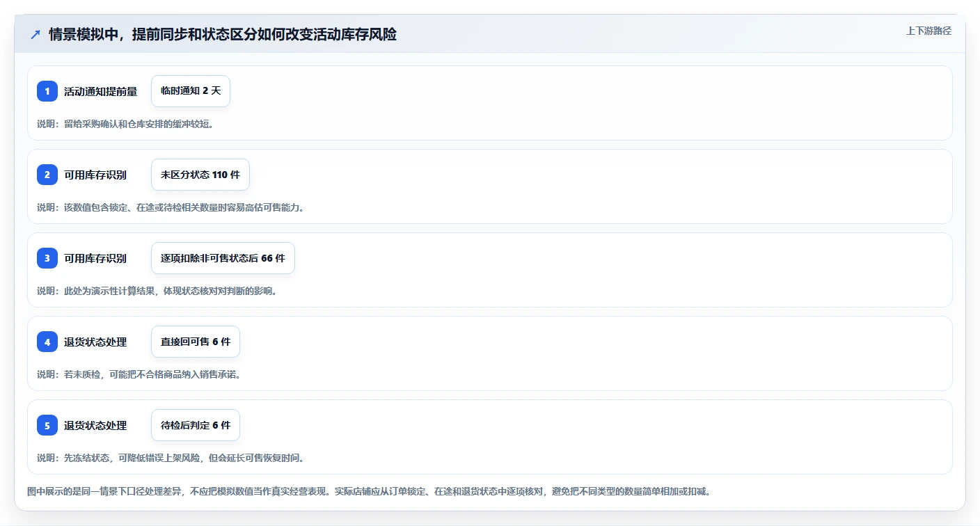Image resolution: width=980 pixels, height=526 pixels.
Task: Click the 退货状态处理 label in row 5
Action: (x=95, y=425)
